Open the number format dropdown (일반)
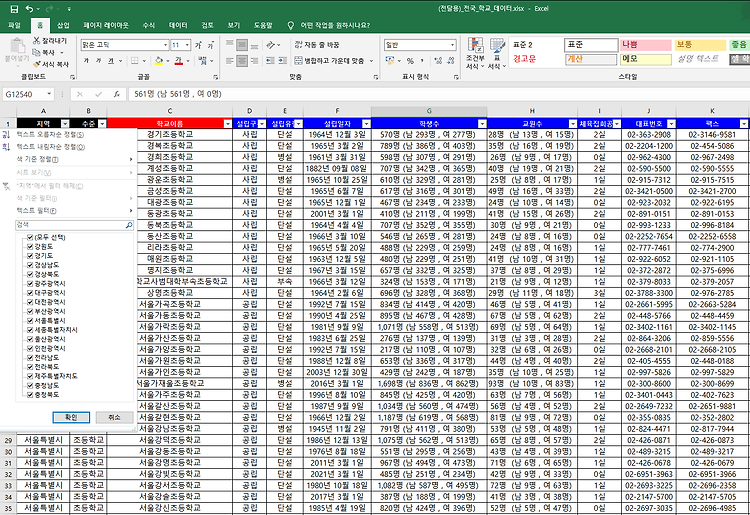 click(x=452, y=45)
